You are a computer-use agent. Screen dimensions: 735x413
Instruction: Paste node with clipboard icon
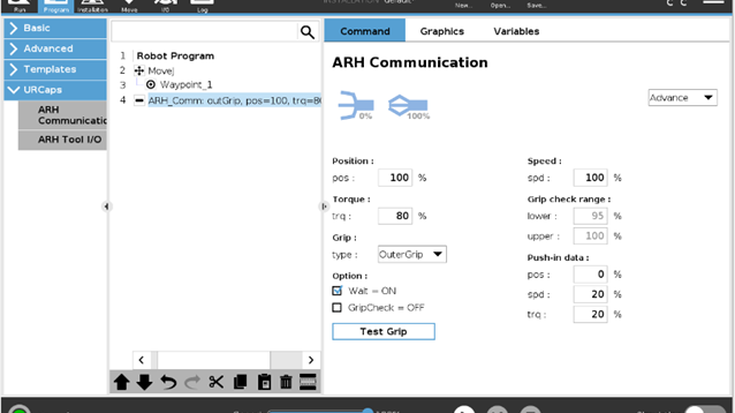(x=264, y=382)
